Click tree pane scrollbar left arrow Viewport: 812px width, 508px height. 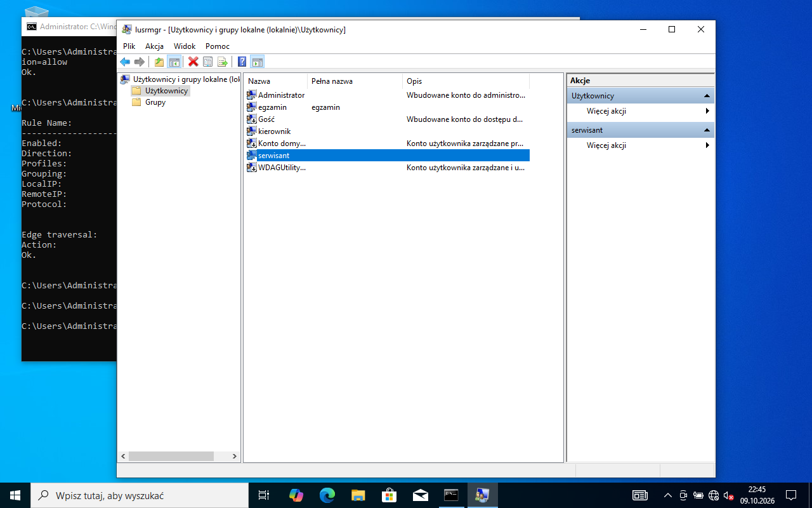pos(123,457)
